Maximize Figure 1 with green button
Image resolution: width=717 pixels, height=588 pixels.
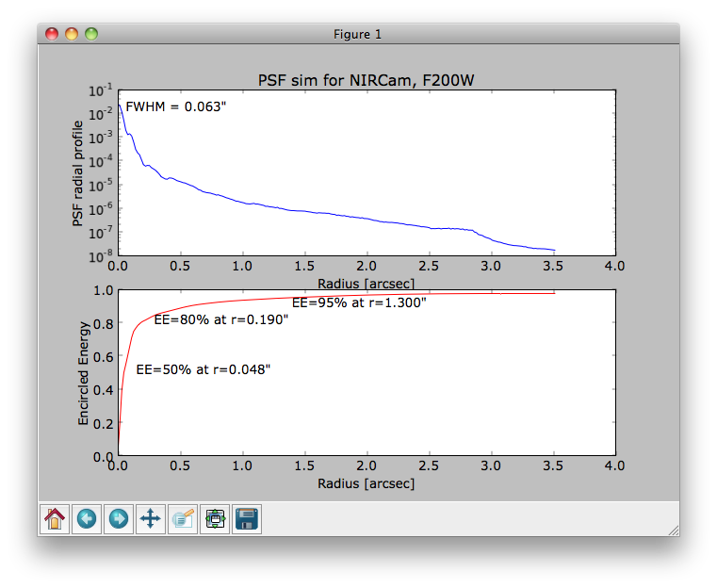click(x=91, y=34)
